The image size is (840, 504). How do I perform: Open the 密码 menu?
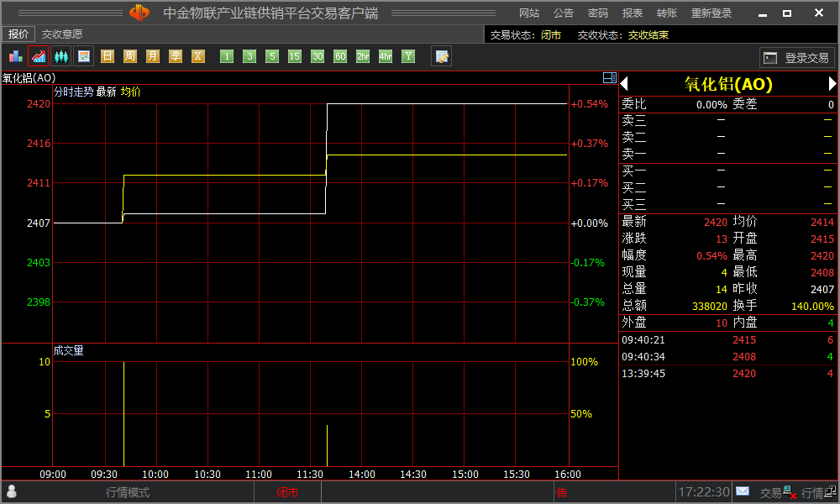(598, 13)
